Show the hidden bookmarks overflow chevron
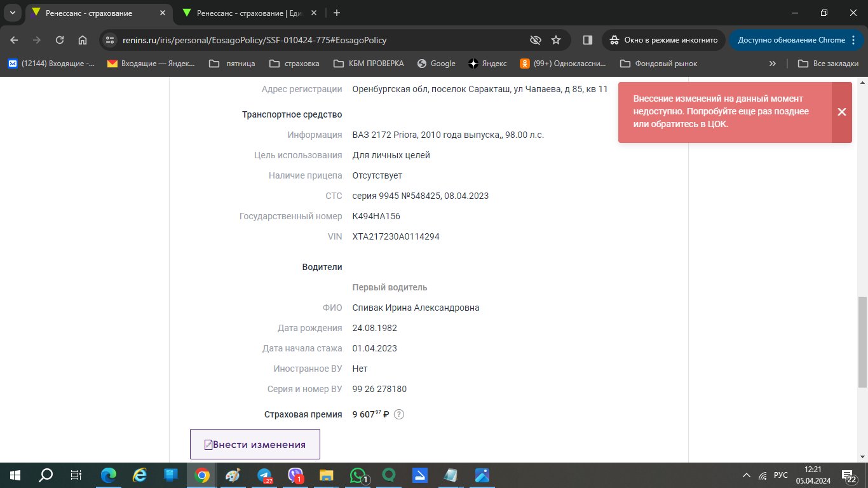Image resolution: width=868 pixels, height=488 pixels. (x=773, y=64)
